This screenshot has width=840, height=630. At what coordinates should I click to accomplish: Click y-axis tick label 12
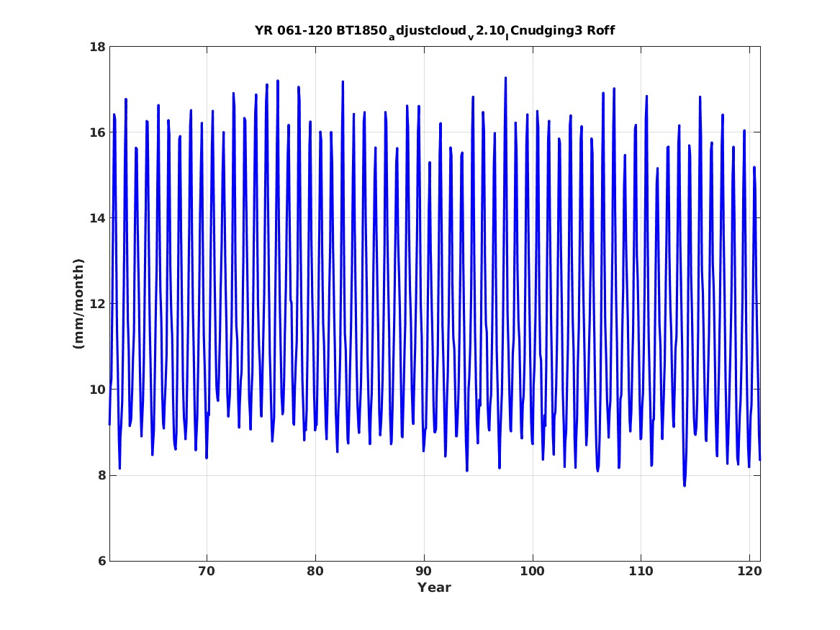pos(97,304)
